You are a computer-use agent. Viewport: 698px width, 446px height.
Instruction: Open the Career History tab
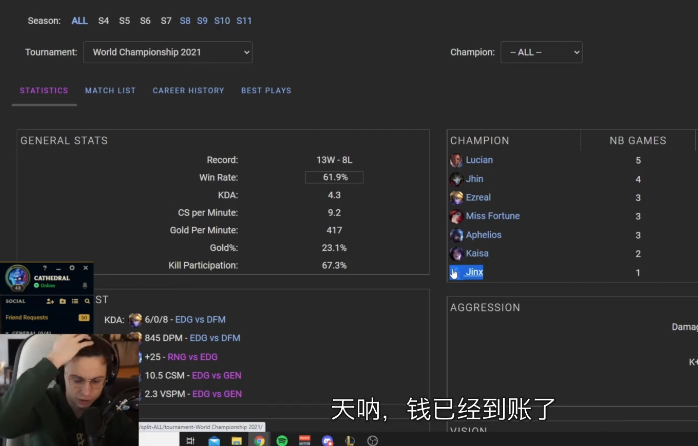[x=188, y=90]
